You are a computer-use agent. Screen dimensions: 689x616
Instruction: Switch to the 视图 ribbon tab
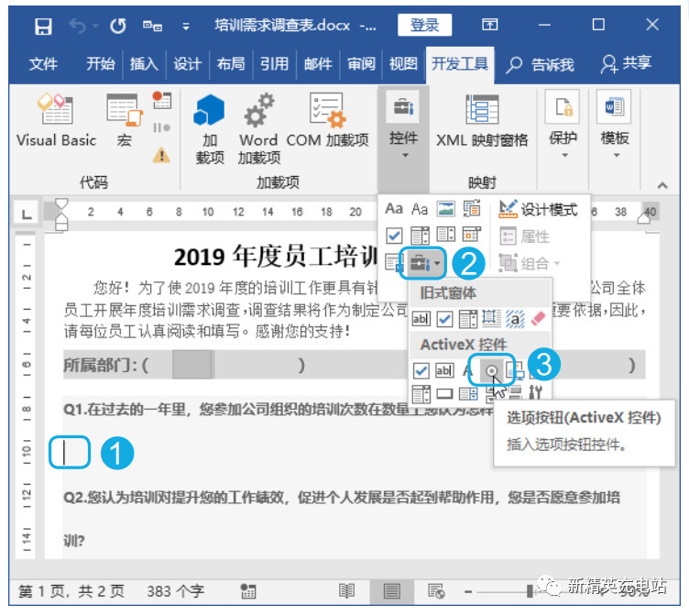(403, 64)
